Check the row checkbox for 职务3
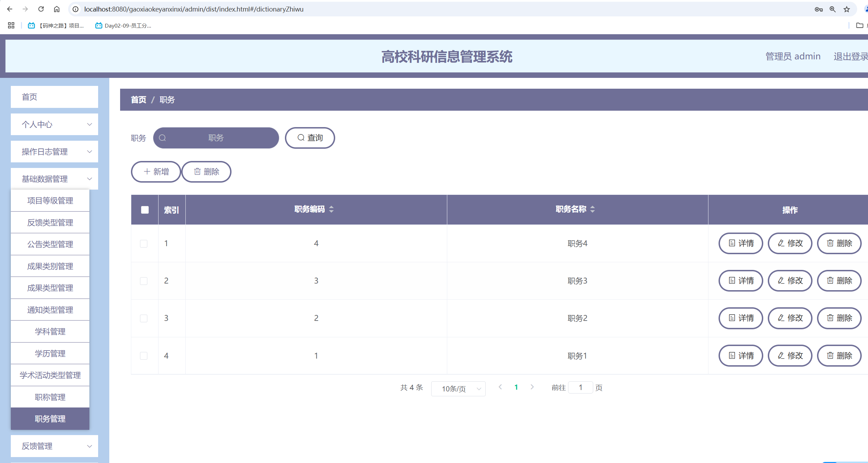 click(x=144, y=281)
